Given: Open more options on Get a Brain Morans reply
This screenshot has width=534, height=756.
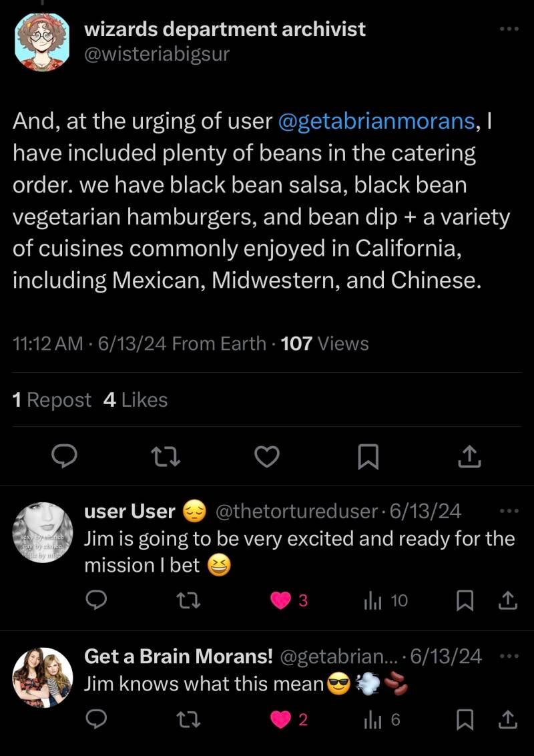Looking at the screenshot, I should coord(509,656).
